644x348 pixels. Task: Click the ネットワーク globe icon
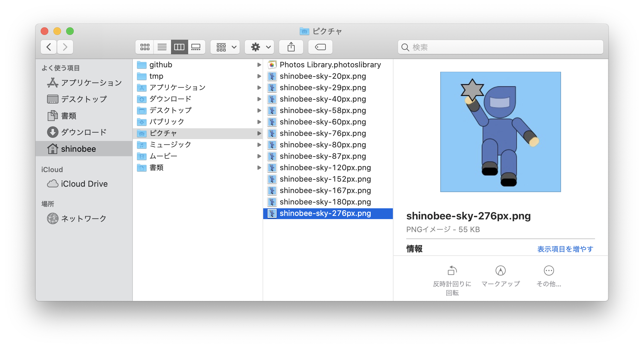[53, 218]
